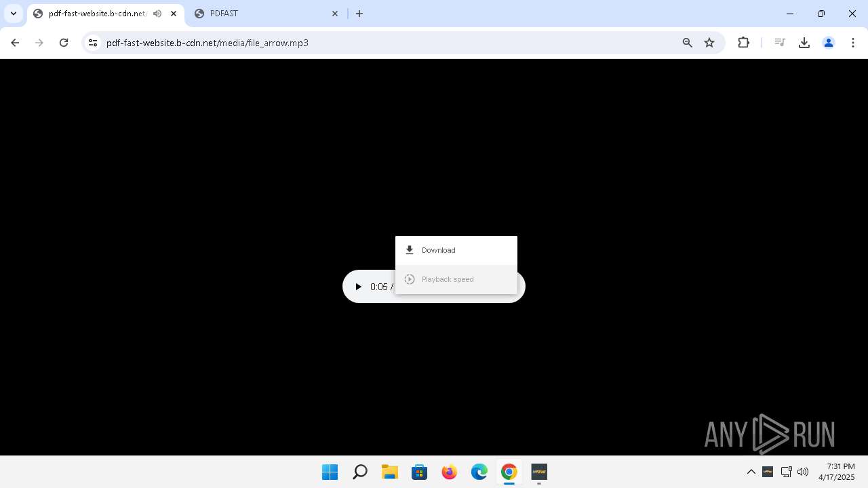This screenshot has width=868, height=488.
Task: Choose Download from the popup menu
Action: 456,250
